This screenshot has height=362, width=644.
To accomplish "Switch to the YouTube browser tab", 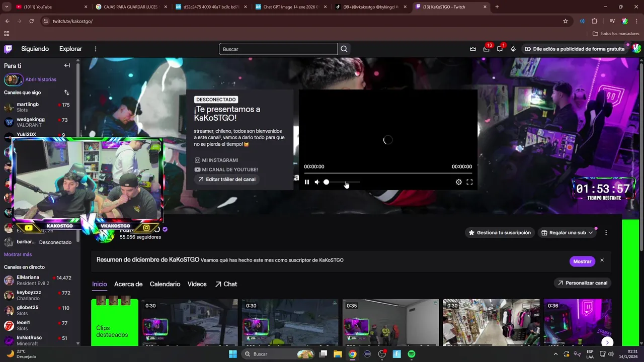I will [52, 7].
